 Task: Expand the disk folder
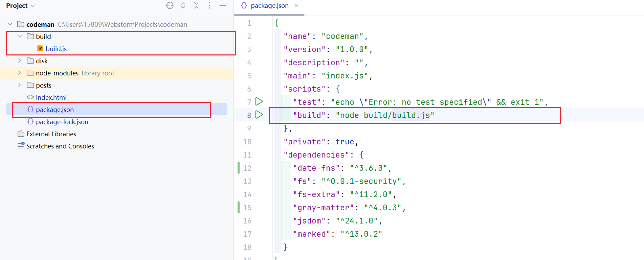tap(20, 61)
